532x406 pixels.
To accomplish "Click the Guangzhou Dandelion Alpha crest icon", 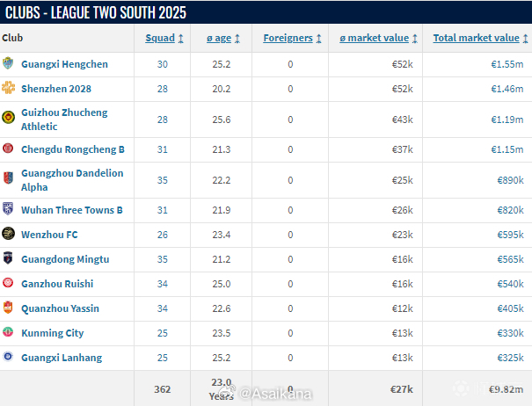I will [x=9, y=179].
